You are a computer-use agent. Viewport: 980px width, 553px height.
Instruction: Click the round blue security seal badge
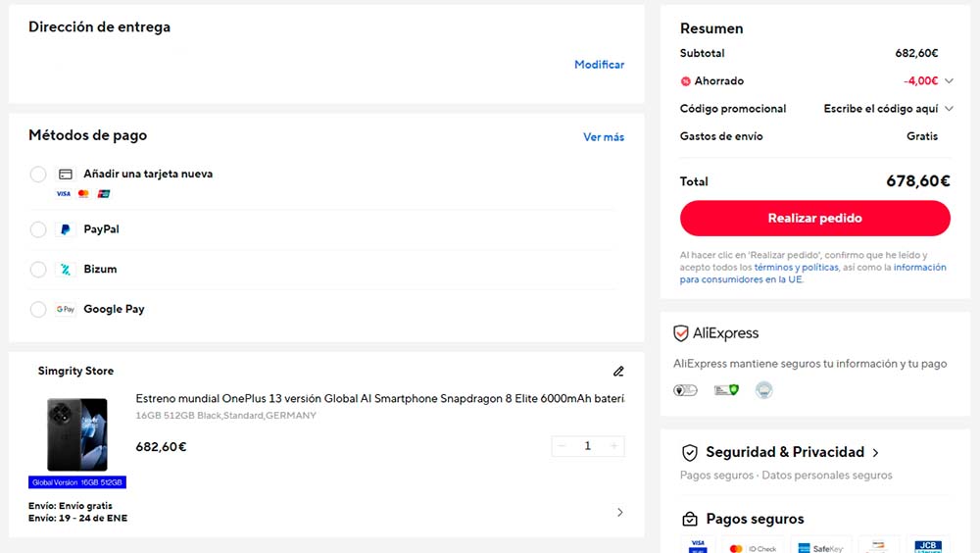[763, 390]
